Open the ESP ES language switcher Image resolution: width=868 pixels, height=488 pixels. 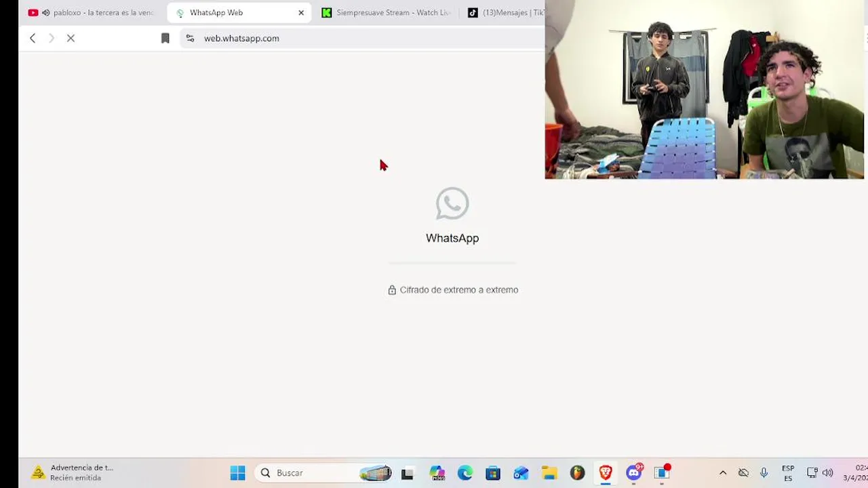pos(788,473)
